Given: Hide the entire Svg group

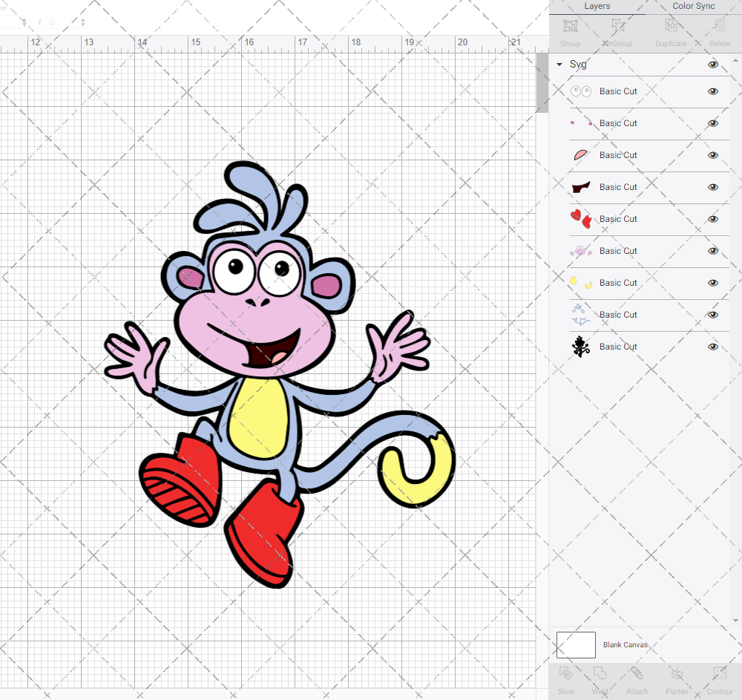Looking at the screenshot, I should tap(712, 65).
